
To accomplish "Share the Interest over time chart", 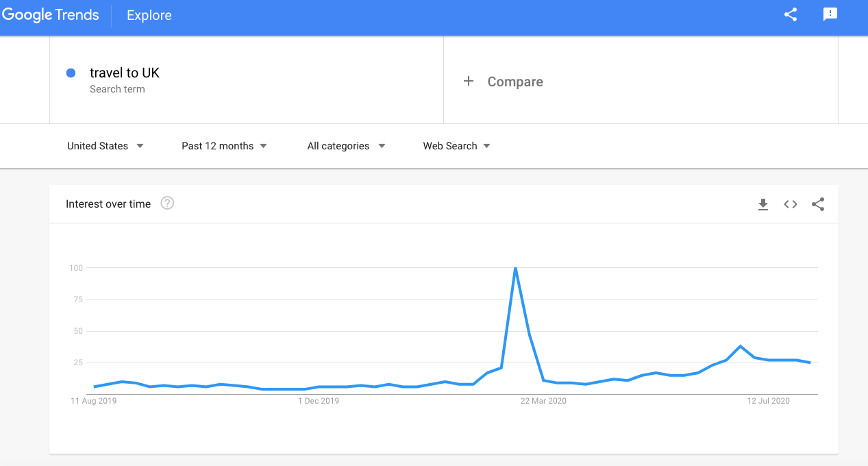I will (818, 204).
